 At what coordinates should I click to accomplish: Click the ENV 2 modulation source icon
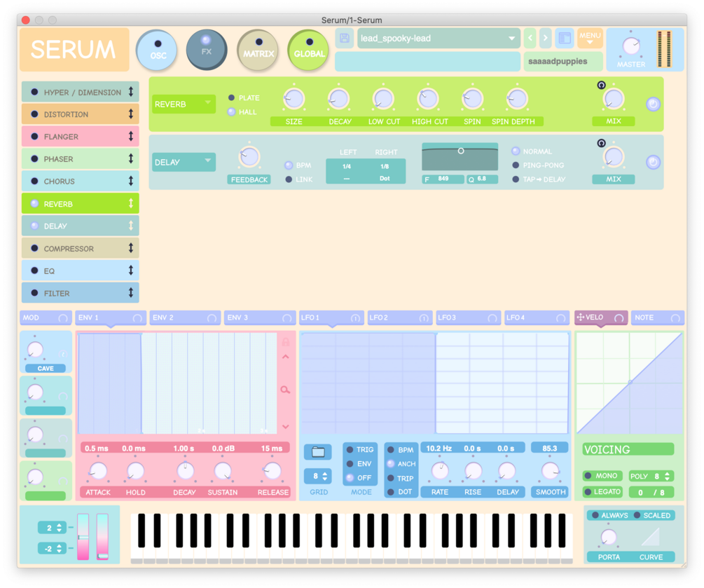[x=212, y=318]
